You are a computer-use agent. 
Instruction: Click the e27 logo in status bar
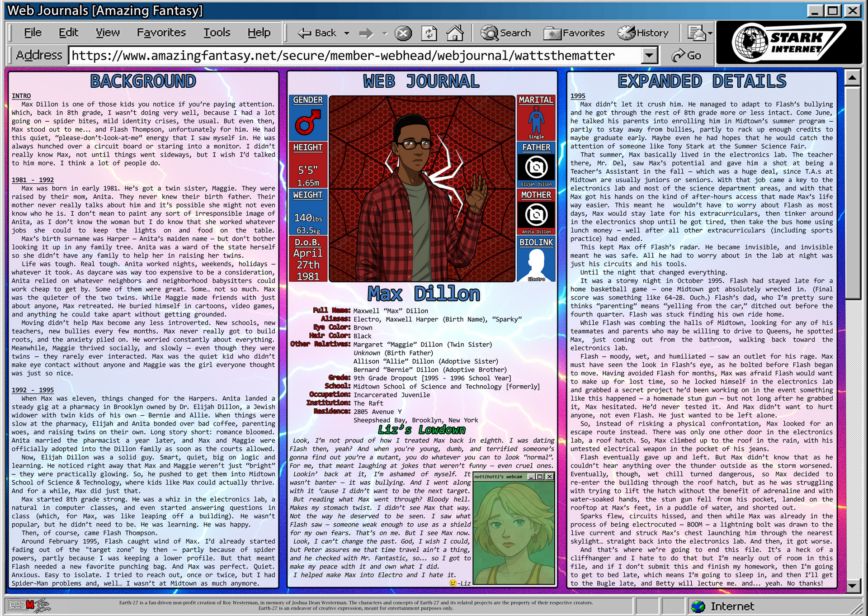click(21, 605)
